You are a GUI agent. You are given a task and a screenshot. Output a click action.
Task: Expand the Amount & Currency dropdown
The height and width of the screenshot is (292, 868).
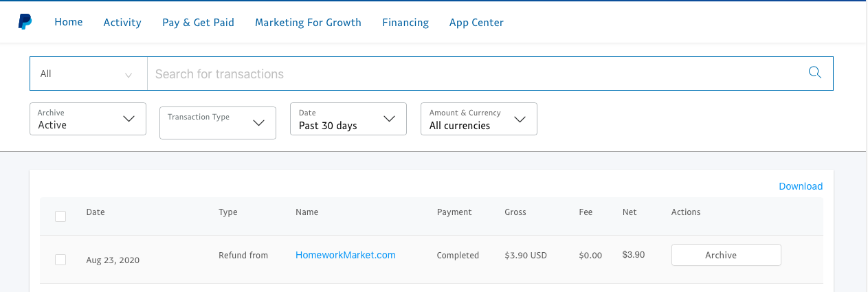[x=479, y=119]
